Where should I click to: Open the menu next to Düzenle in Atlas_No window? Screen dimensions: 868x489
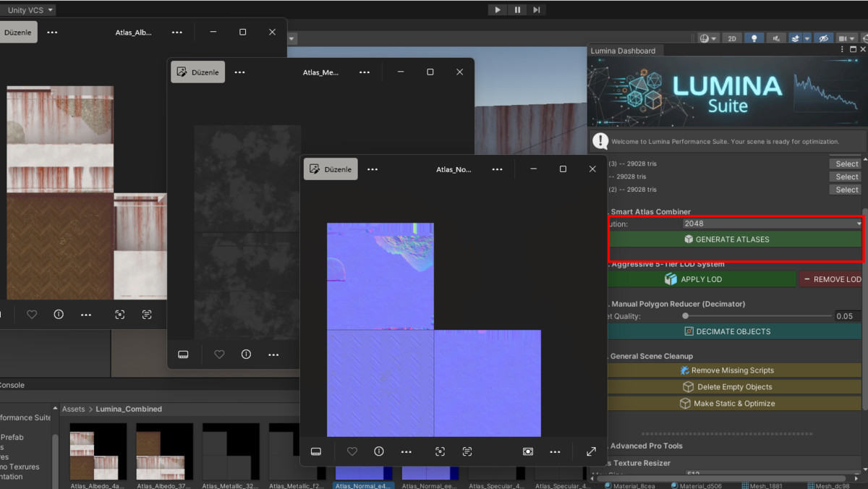(x=373, y=169)
